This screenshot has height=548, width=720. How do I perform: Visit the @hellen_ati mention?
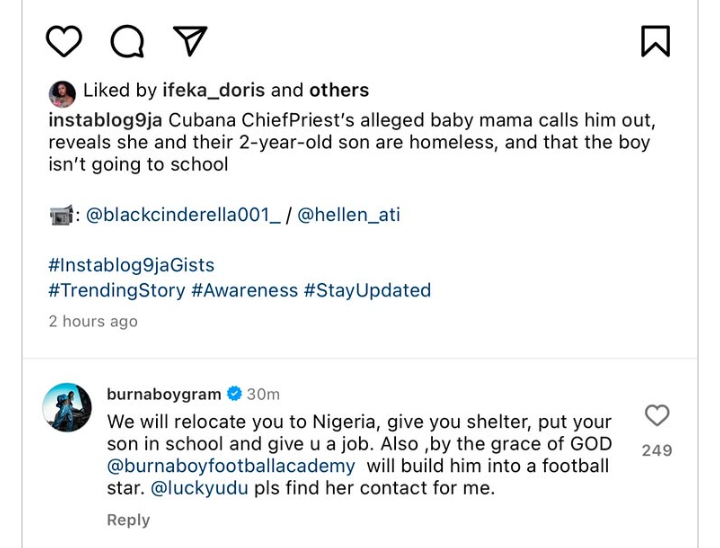click(x=349, y=214)
